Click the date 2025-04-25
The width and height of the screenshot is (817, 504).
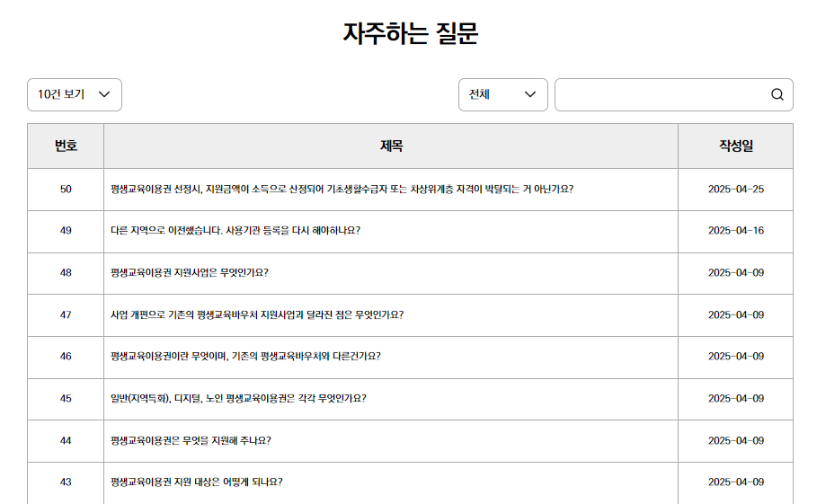pyautogui.click(x=736, y=190)
